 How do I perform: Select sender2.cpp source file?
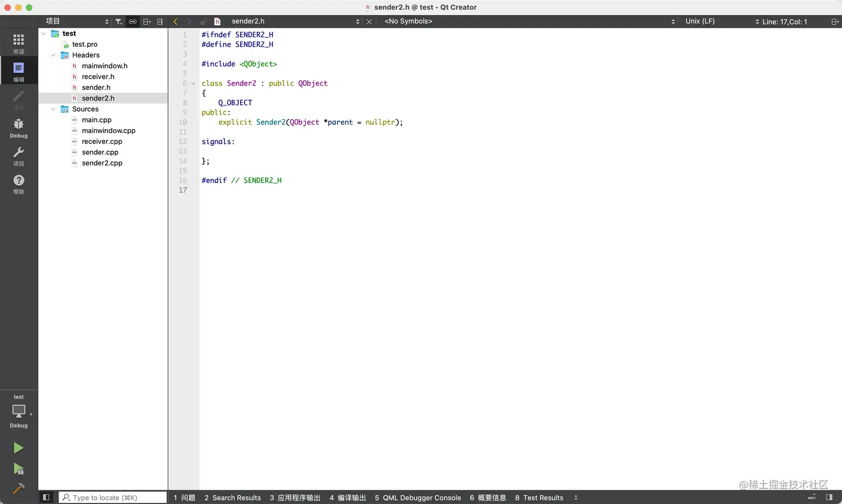[x=102, y=163]
